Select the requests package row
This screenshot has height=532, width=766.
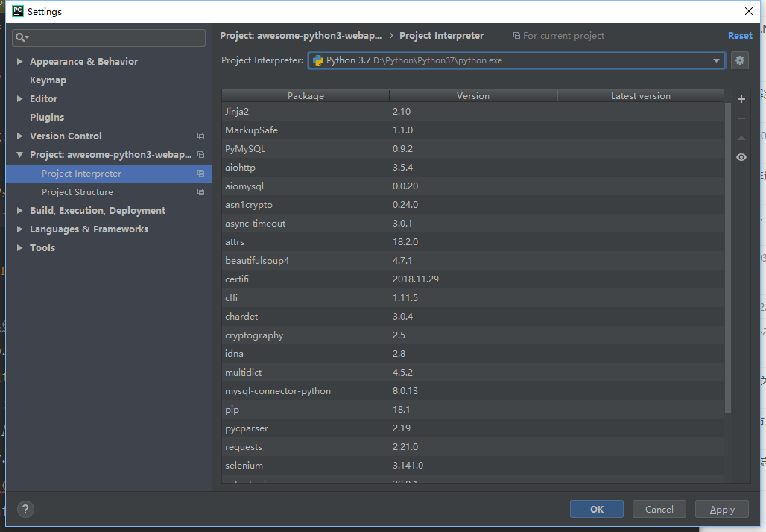[473, 446]
